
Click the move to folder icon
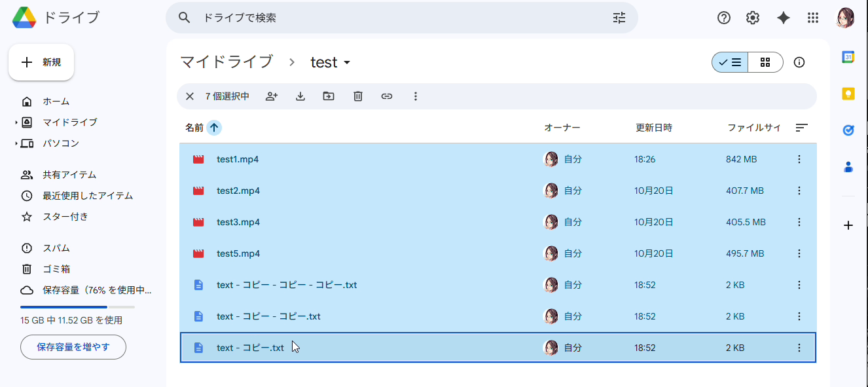(x=329, y=96)
